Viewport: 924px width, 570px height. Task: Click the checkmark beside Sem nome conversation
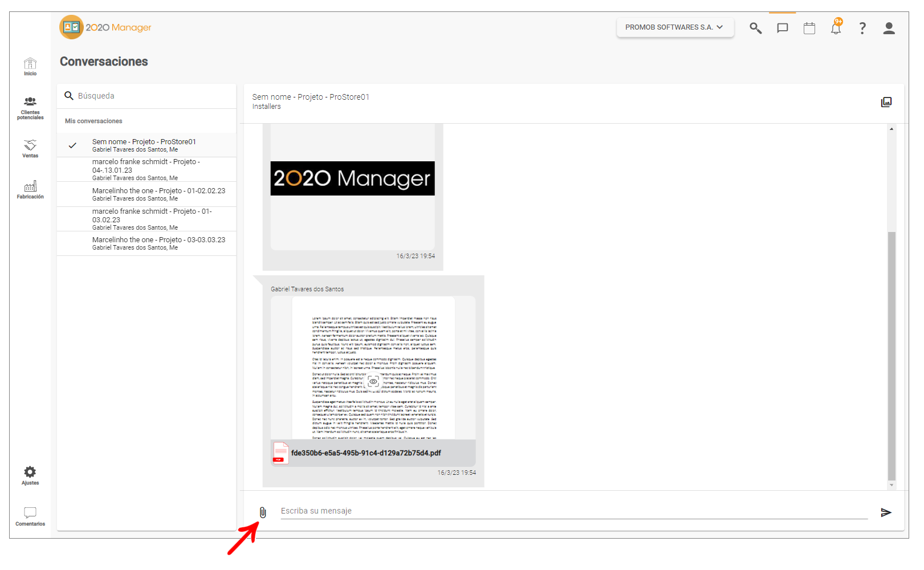(72, 145)
